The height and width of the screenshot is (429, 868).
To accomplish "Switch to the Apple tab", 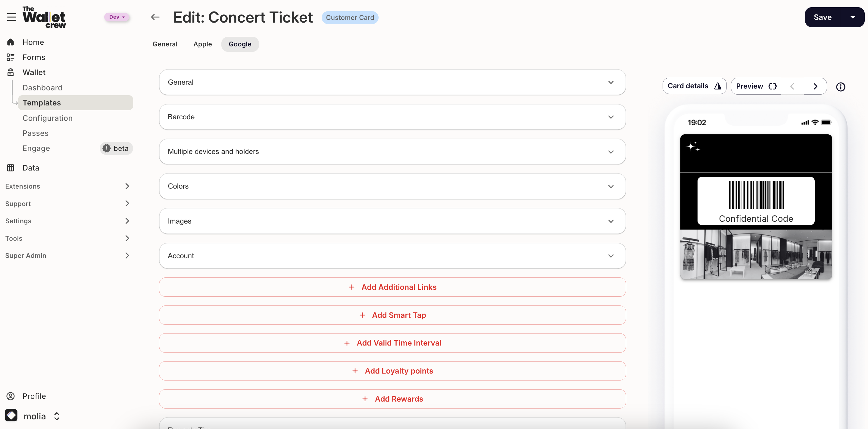I will coord(202,44).
